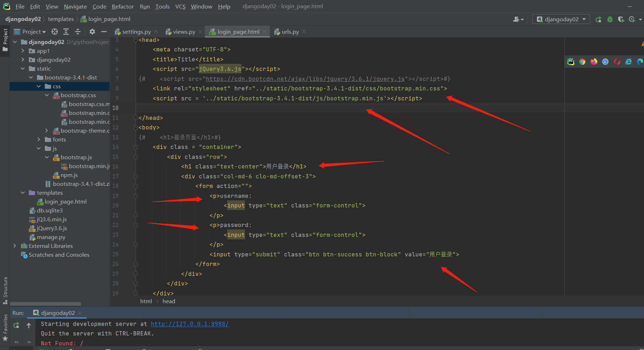Click the Collapse All icon in Project panel
This screenshot has height=350, width=644.
[78, 32]
